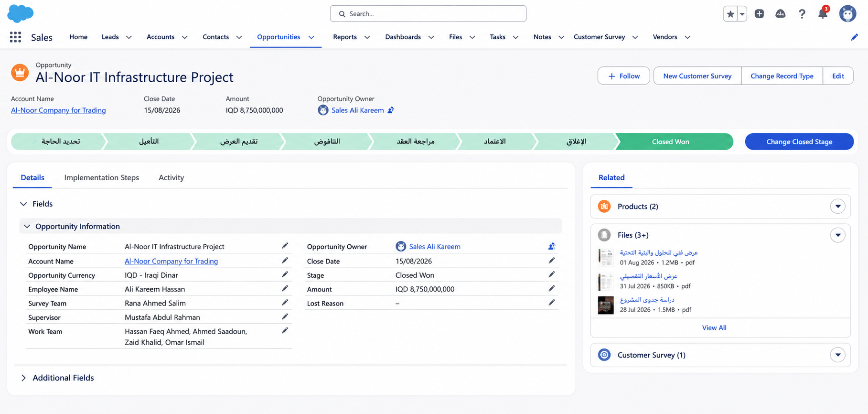Click the global Search field
The image size is (868, 414).
[x=428, y=13]
